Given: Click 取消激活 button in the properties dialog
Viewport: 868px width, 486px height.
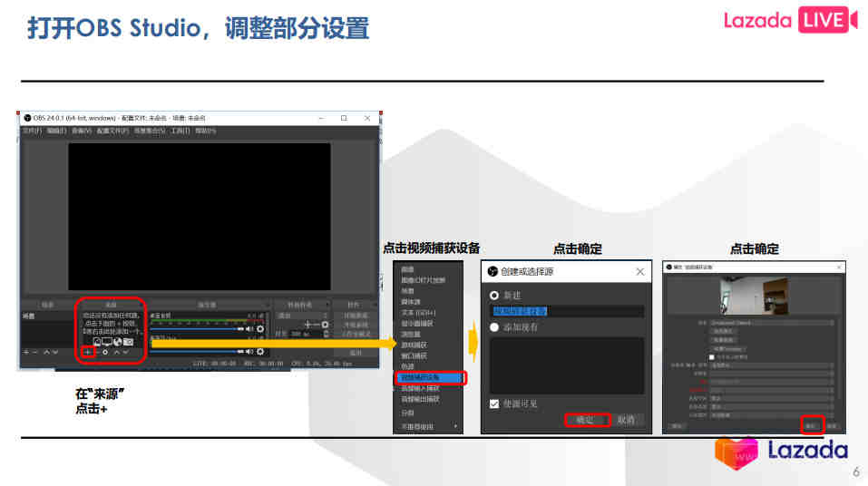Looking at the screenshot, I should point(724,331).
